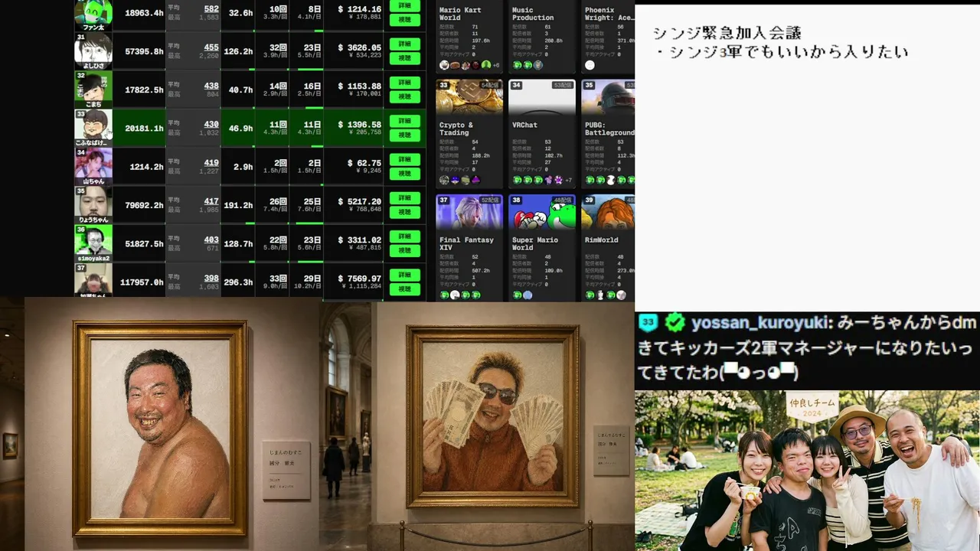The height and width of the screenshot is (551, 980).
Task: Click 視聴 in the 117957.0h row
Action: [405, 289]
